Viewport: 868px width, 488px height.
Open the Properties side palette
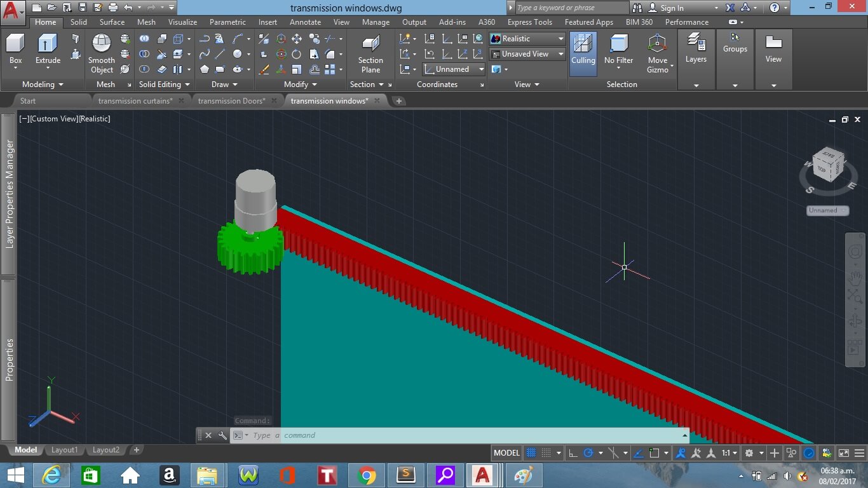pyautogui.click(x=9, y=360)
